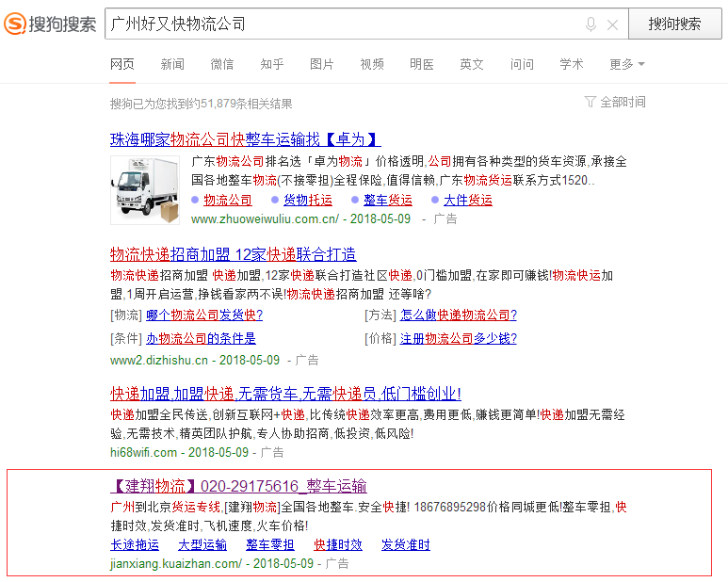The height and width of the screenshot is (582, 728).
Task: Switch to the 知乎 tab
Action: click(x=272, y=64)
